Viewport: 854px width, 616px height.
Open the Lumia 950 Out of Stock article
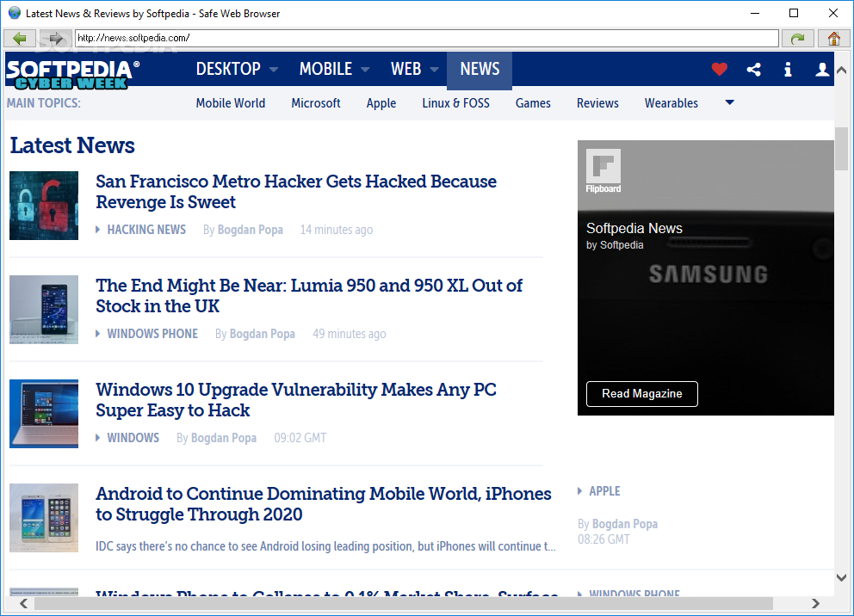tap(309, 295)
